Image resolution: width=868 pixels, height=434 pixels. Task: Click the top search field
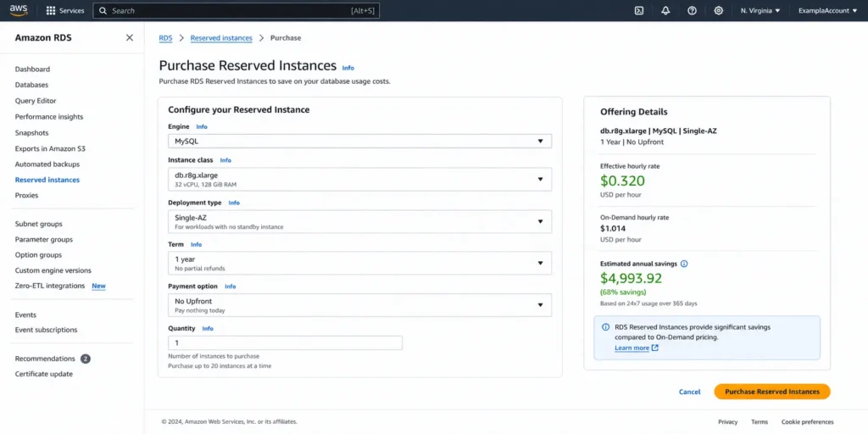pyautogui.click(x=236, y=10)
